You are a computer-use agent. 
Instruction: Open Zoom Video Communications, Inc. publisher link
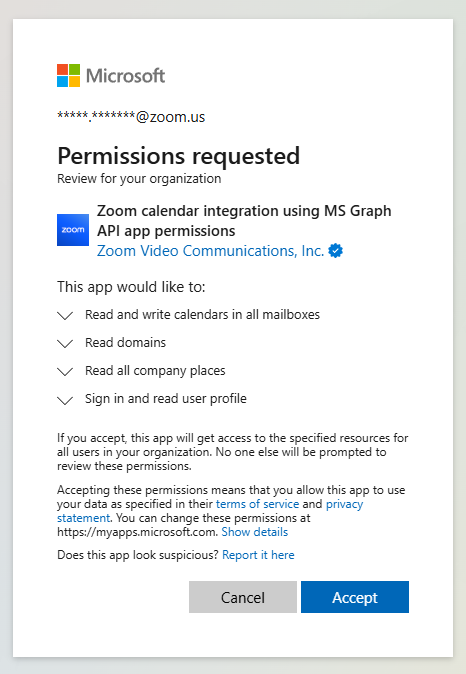click(210, 251)
